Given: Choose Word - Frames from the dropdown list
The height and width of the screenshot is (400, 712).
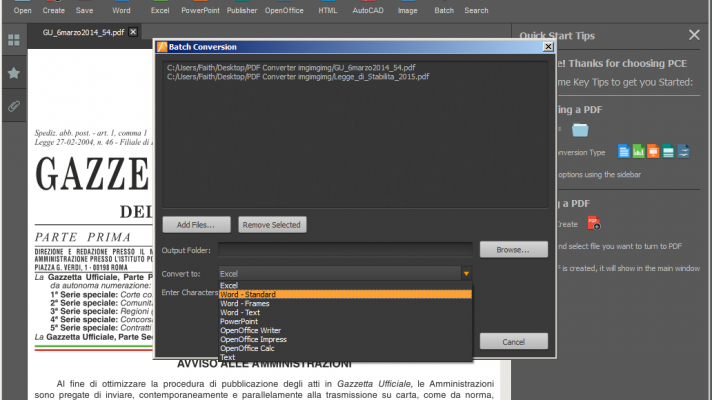Looking at the screenshot, I should click(345, 303).
